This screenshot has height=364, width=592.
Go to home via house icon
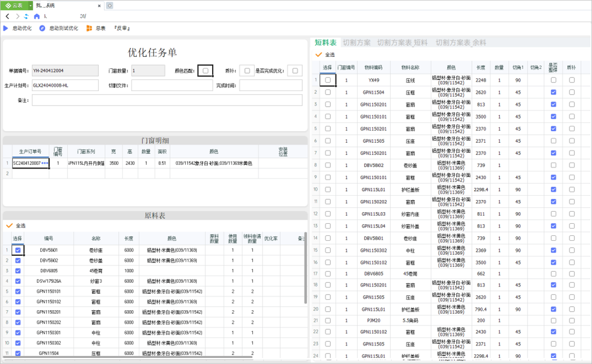coord(37,16)
